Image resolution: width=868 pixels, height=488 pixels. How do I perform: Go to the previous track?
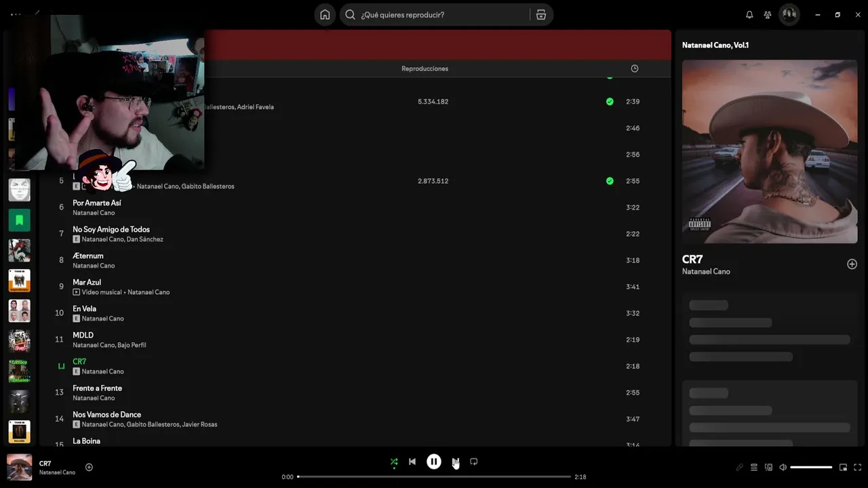coord(412,462)
